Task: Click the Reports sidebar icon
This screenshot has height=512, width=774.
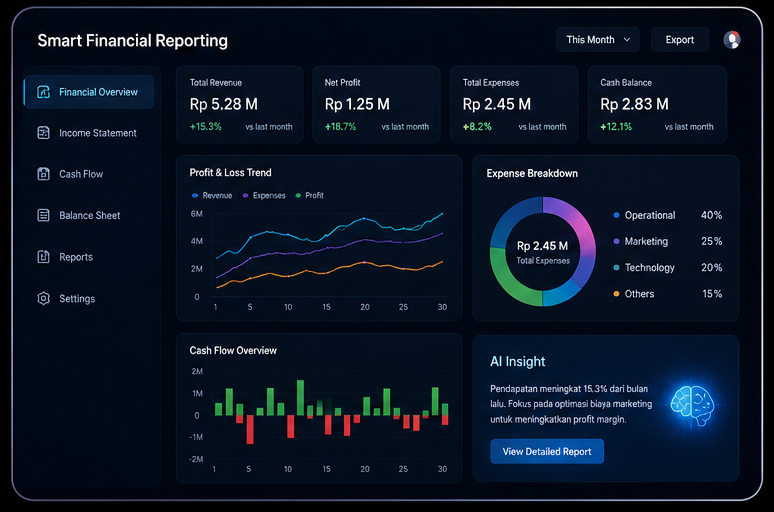Action: [43, 257]
